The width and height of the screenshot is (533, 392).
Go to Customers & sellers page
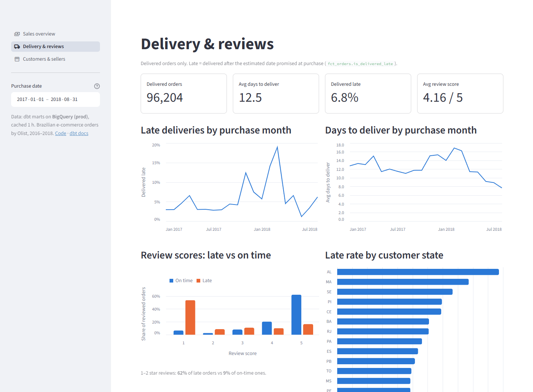(56, 59)
